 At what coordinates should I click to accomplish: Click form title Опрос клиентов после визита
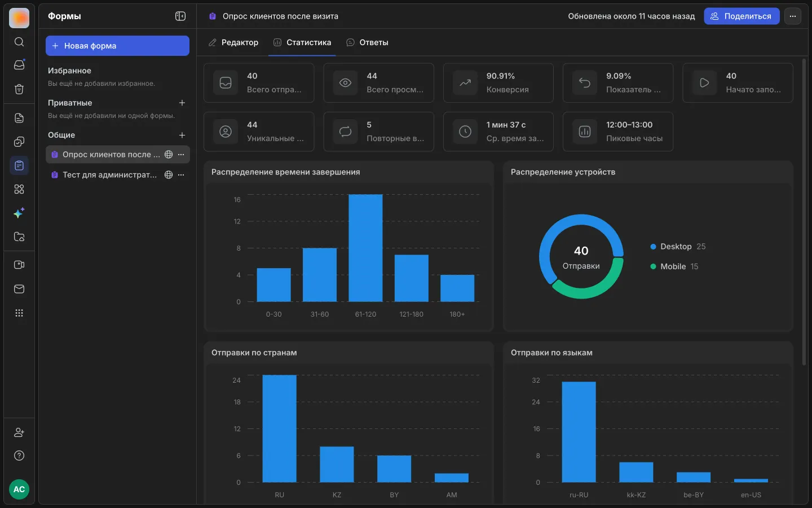tap(280, 16)
